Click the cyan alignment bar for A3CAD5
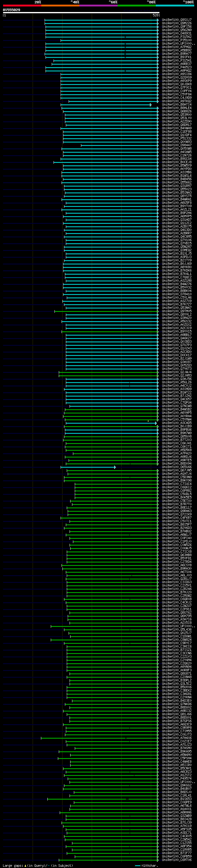 pos(111,423)
